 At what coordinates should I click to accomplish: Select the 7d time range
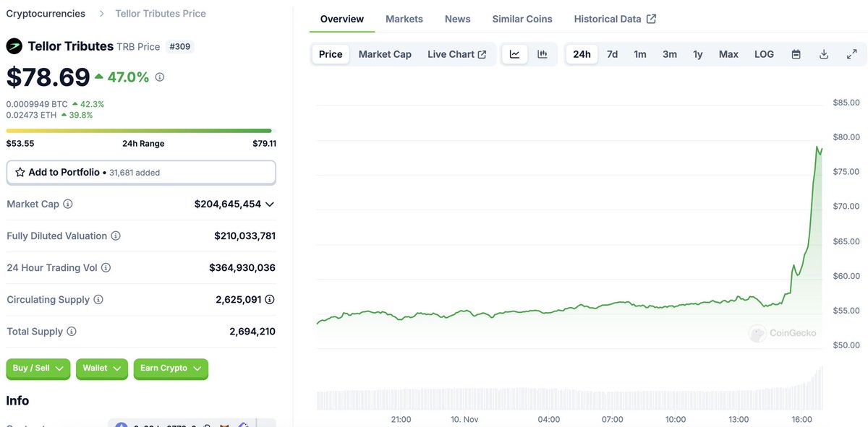tap(612, 54)
